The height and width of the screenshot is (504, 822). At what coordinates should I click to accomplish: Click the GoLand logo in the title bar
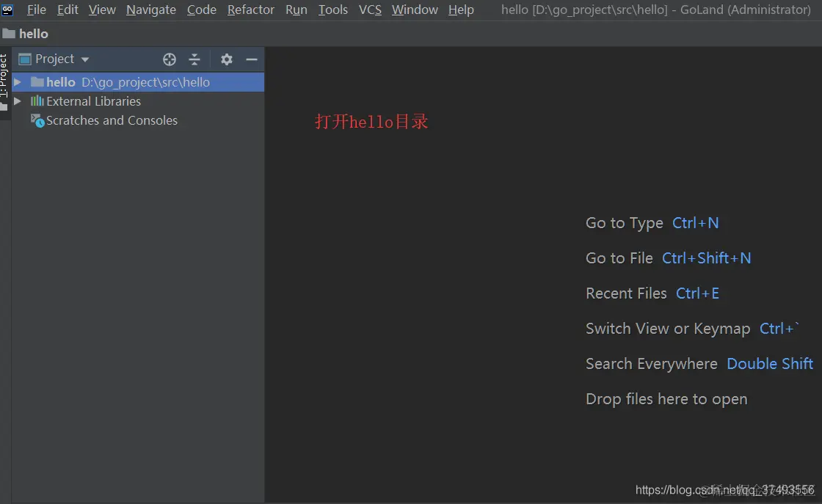click(x=7, y=10)
